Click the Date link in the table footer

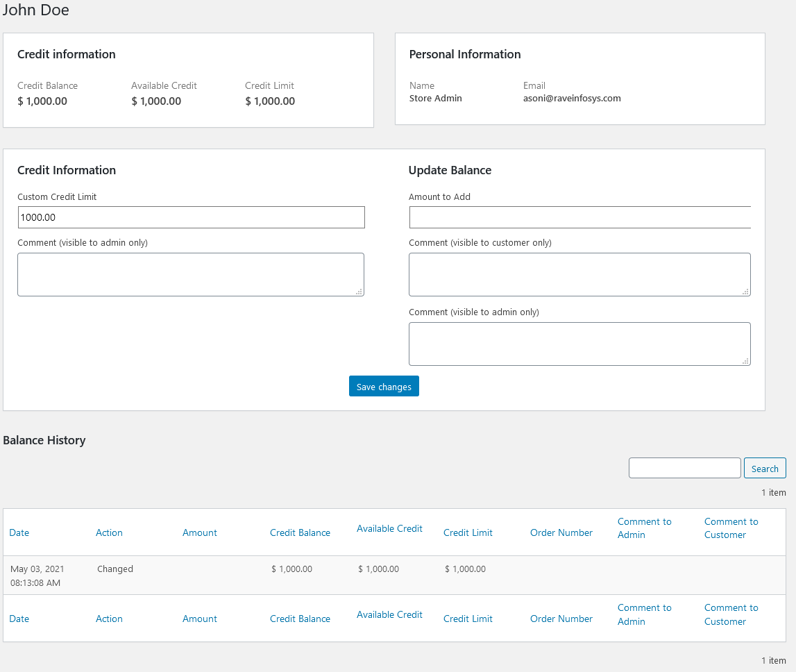click(x=19, y=619)
